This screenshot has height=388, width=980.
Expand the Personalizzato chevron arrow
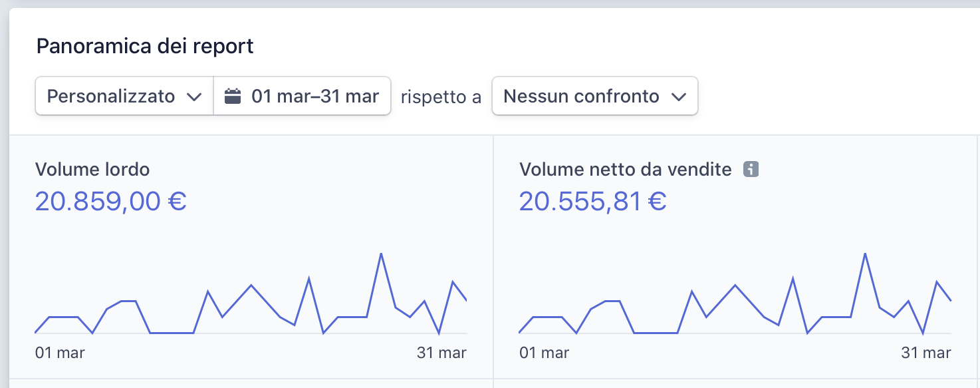pos(194,97)
